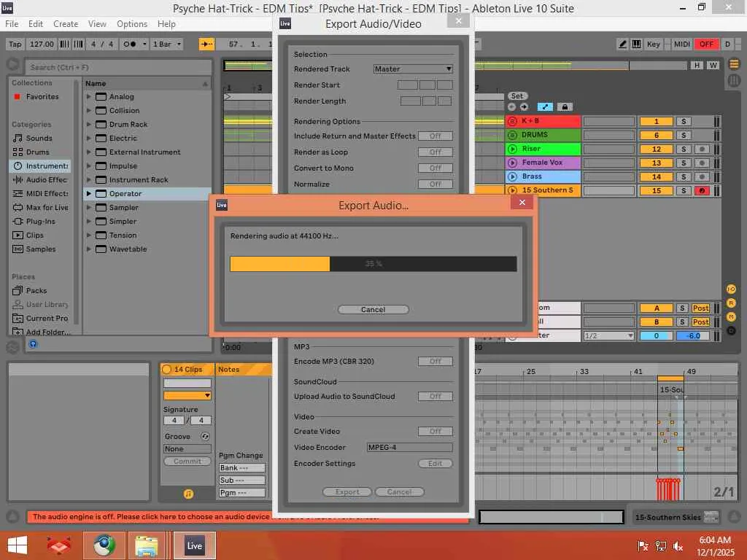747x560 pixels.
Task: Switch to Session view icon
Action: (x=734, y=80)
